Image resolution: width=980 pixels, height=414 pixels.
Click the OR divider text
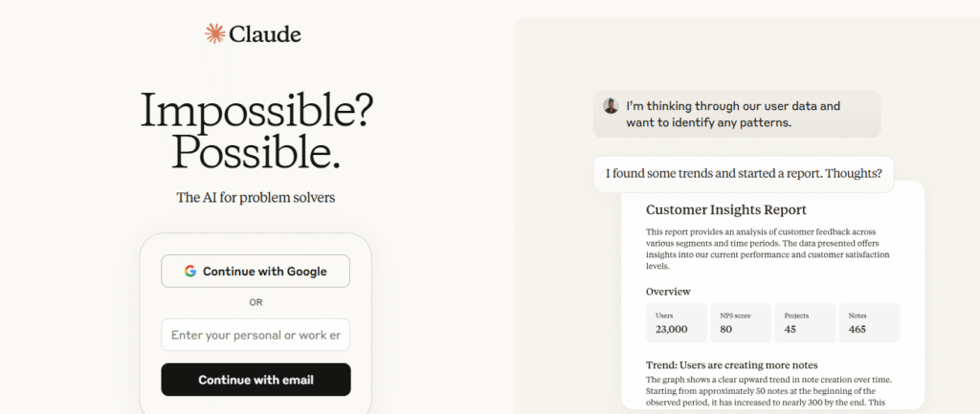[256, 302]
